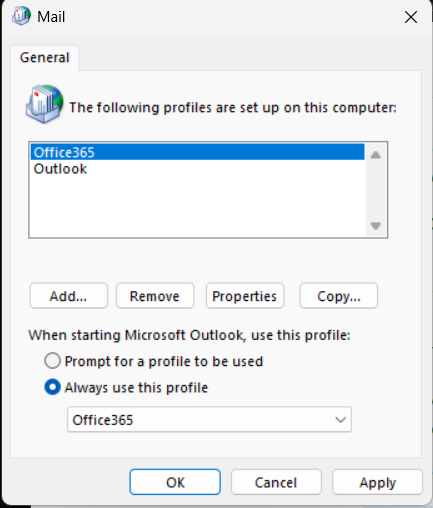433x508 pixels.
Task: Click the large mail profiles globe icon
Action: pos(44,104)
